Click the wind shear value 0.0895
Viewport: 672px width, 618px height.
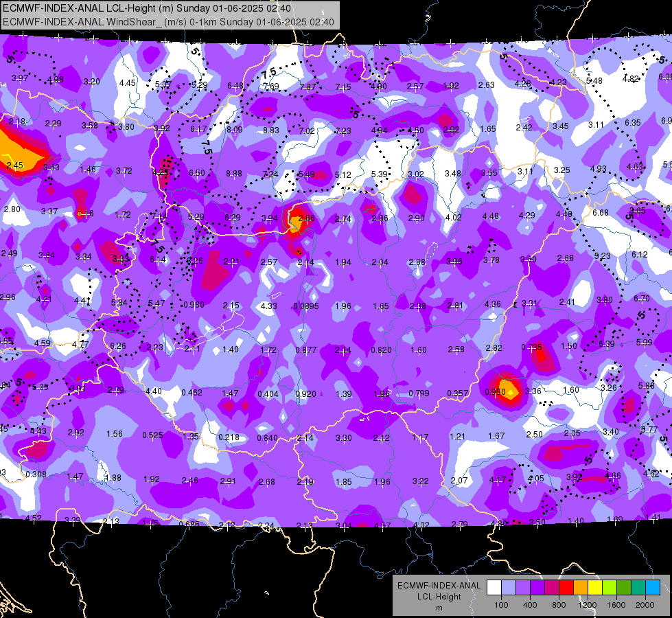306,306
